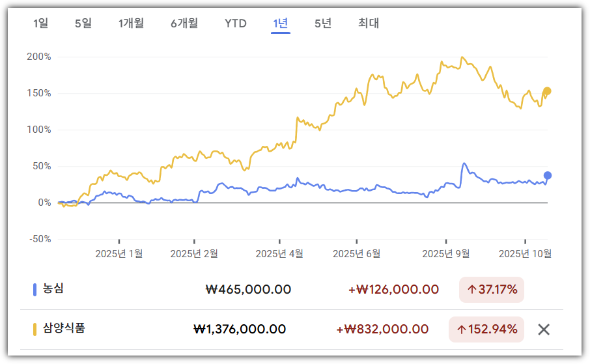Click the up arrow in 152.94% badge
Viewport: 590px width, 364px height.
click(461, 329)
